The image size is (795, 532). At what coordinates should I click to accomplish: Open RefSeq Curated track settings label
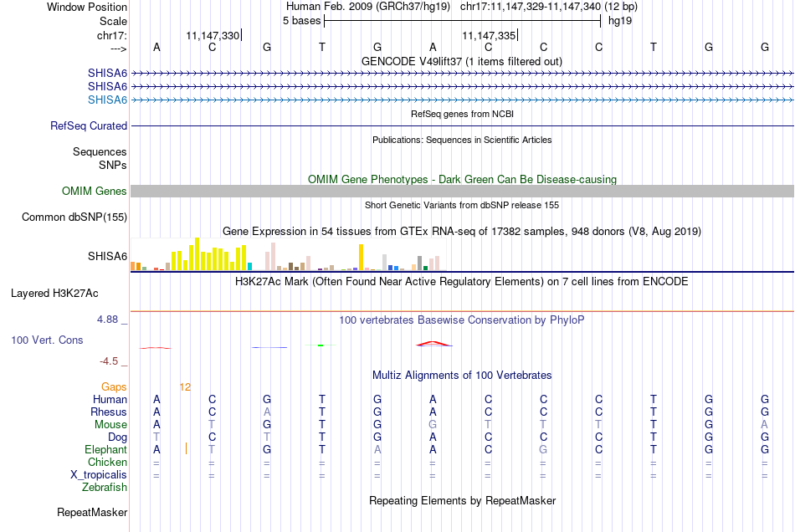click(x=88, y=125)
